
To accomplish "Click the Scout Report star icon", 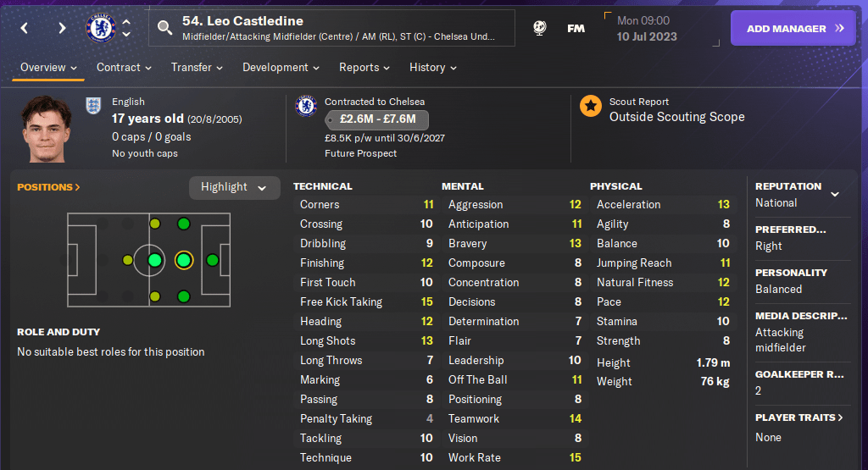I will pos(591,106).
